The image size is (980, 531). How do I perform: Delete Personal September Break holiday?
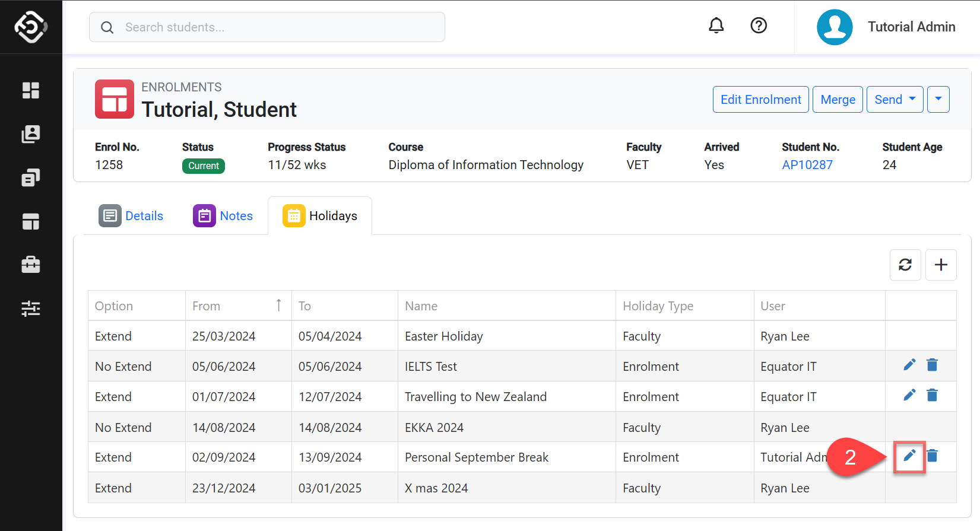pos(933,456)
